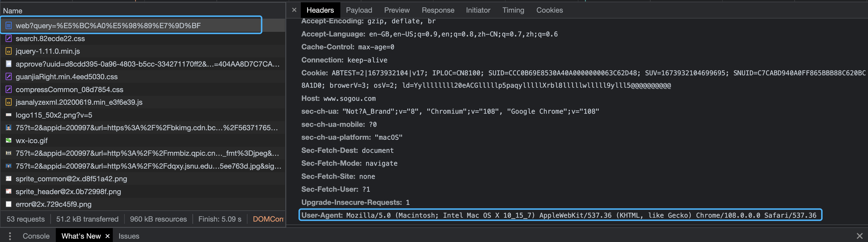
Task: View the Timing tab
Action: click(x=513, y=10)
